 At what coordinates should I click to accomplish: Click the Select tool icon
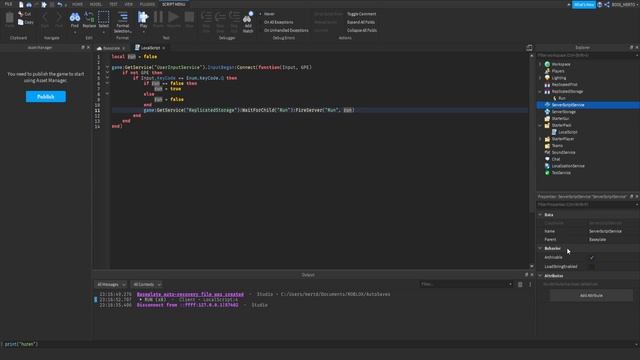[x=104, y=18]
